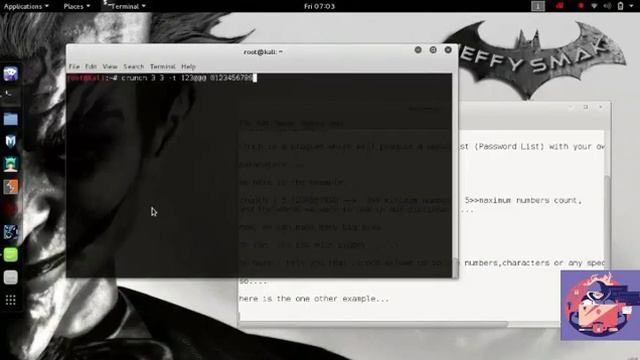Click the battery status icon
This screenshot has height=360, width=640.
pyautogui.click(x=620, y=6)
